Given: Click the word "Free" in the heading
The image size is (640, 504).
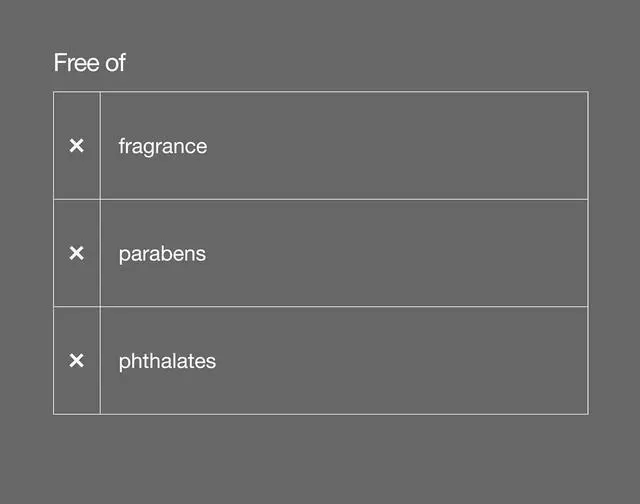Looking at the screenshot, I should pyautogui.click(x=76, y=63).
